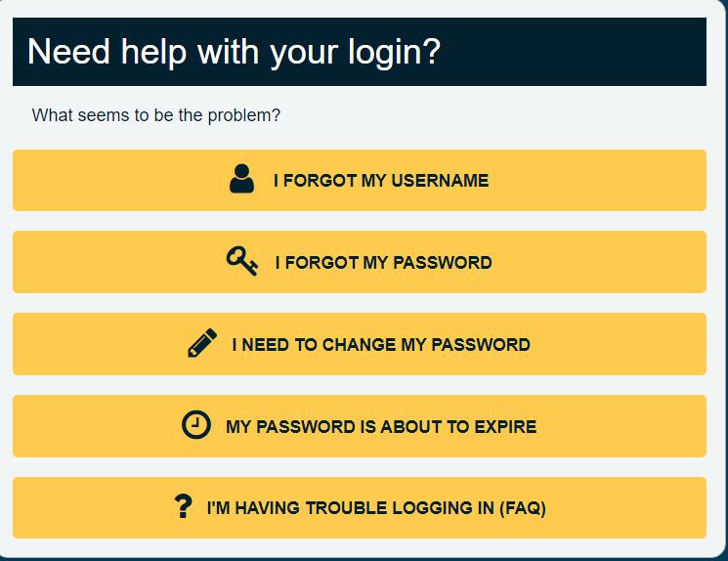
Task: Open I NEED TO CHANGE MY PASSWORD
Action: point(360,344)
